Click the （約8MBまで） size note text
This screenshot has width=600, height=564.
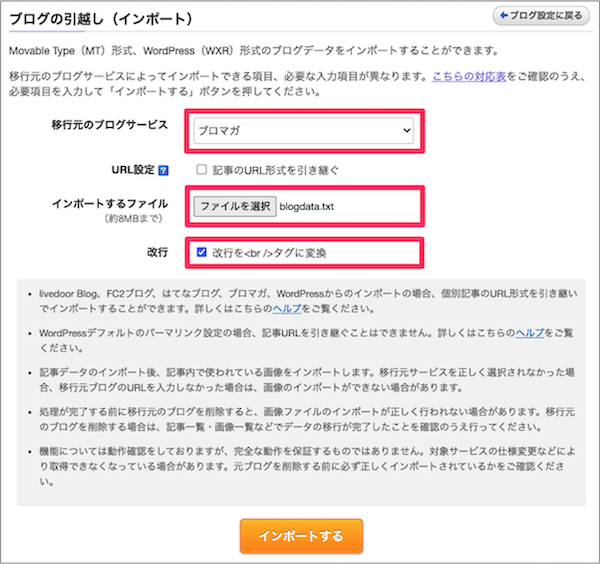133,219
